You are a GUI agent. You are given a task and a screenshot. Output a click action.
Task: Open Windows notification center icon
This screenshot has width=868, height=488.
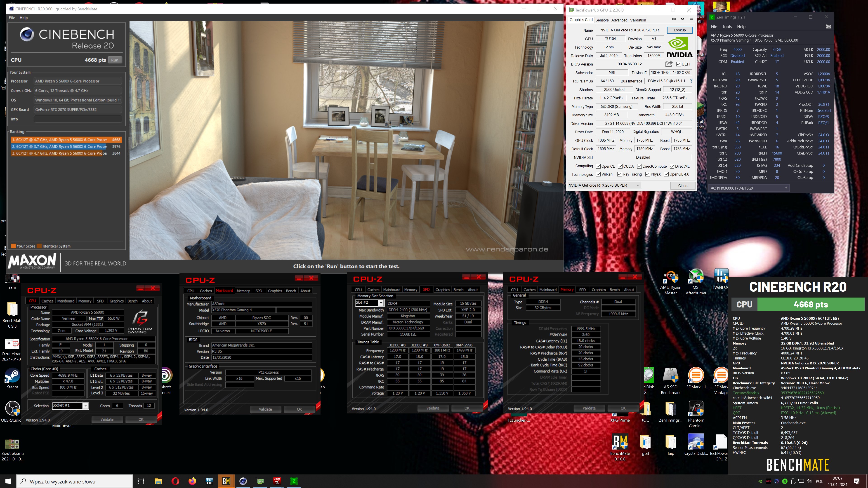856,481
